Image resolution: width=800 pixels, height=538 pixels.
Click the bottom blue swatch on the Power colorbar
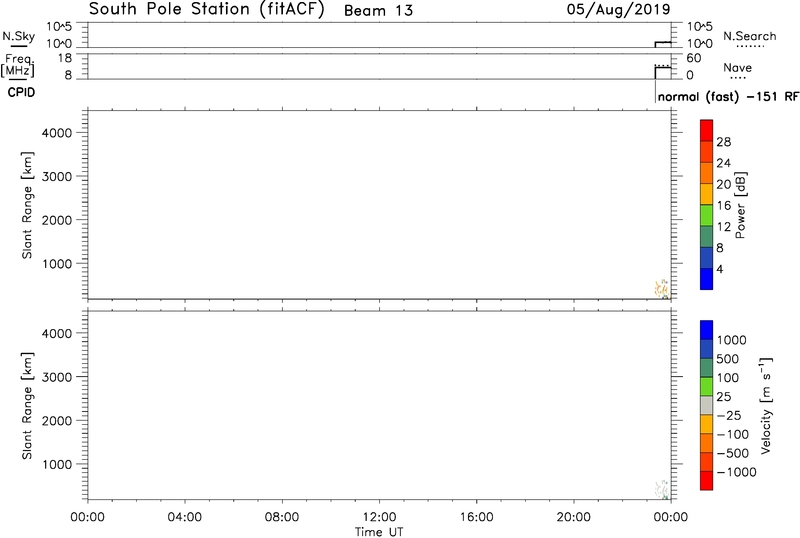pyautogui.click(x=706, y=279)
